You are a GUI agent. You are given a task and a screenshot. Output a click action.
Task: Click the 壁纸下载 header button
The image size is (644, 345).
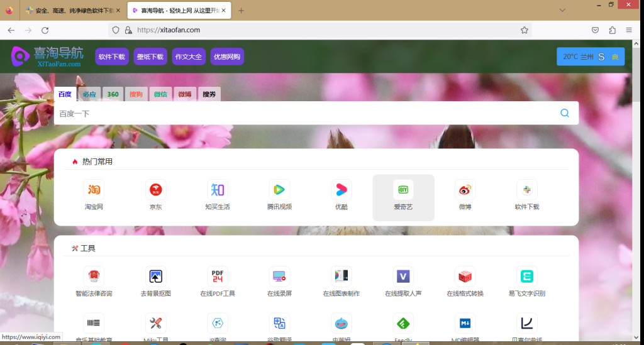coord(150,57)
